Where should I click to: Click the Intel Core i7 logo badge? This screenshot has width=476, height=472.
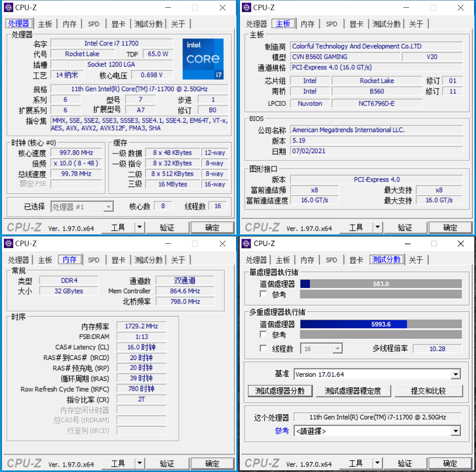[203, 59]
